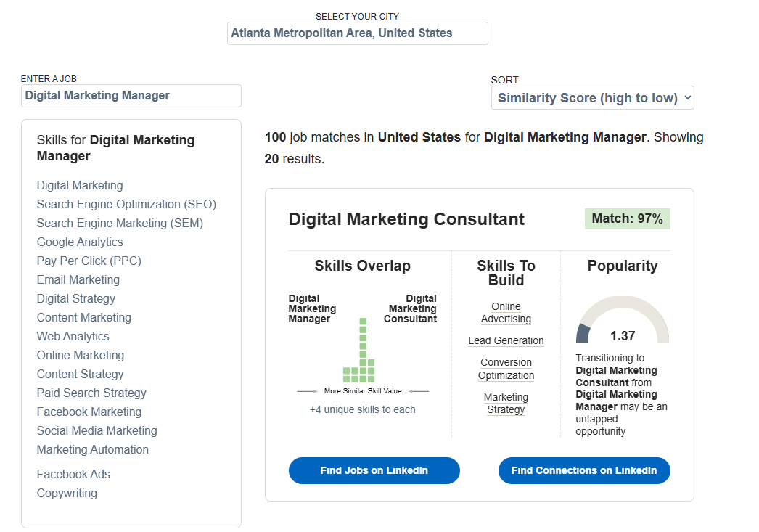
Task: Click the city selection field
Action: (357, 33)
